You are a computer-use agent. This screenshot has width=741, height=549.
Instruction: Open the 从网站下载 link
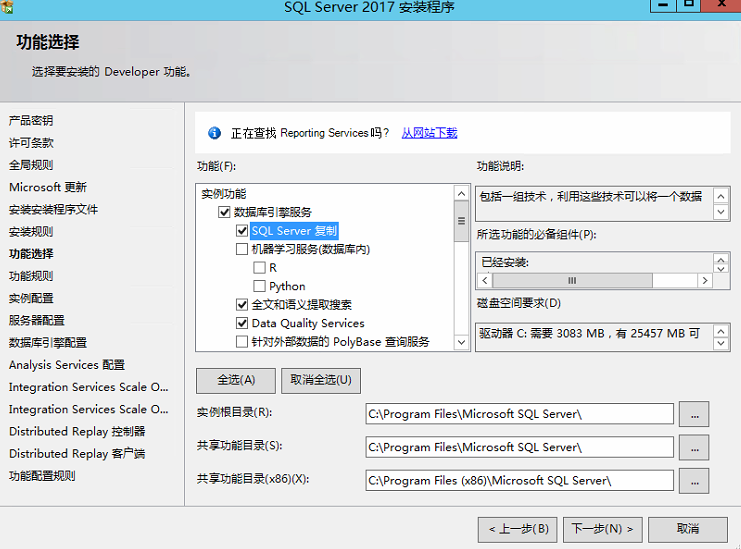pyautogui.click(x=429, y=133)
